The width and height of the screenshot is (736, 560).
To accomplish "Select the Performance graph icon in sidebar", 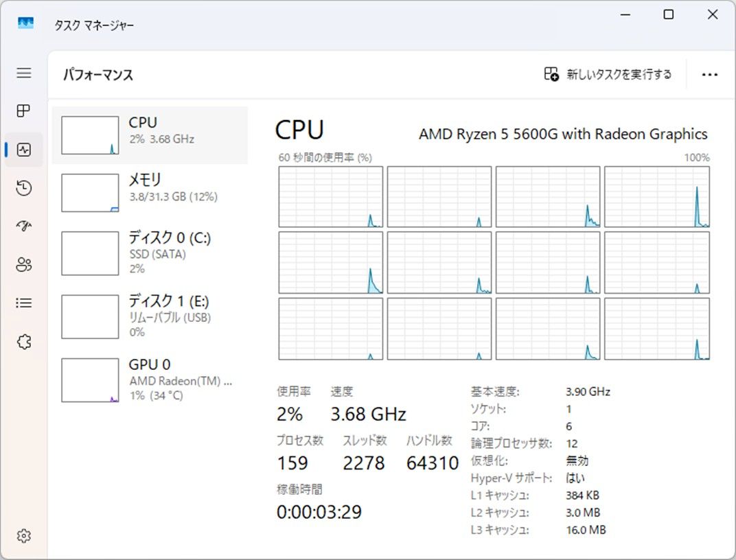I will tap(23, 150).
